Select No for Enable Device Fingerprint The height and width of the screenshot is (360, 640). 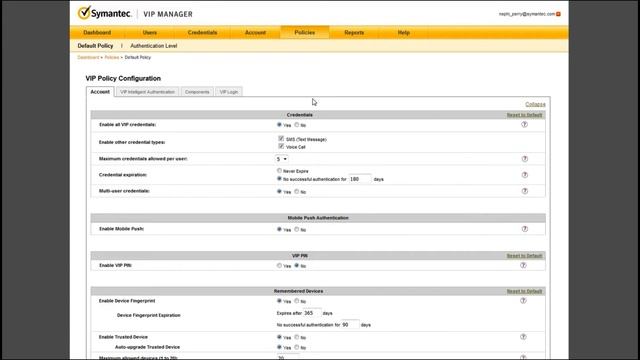[297, 301]
